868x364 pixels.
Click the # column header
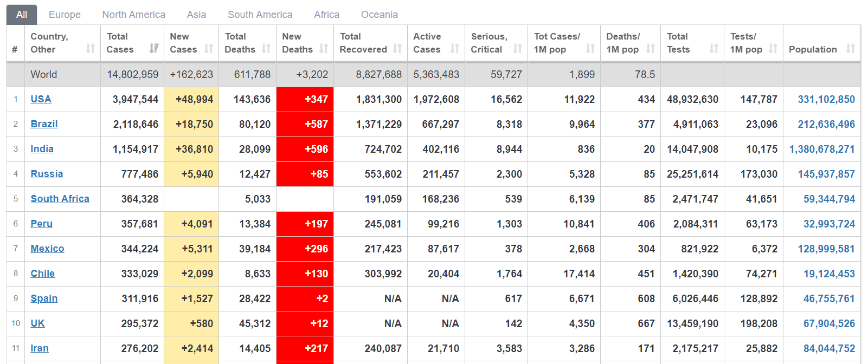pos(15,43)
